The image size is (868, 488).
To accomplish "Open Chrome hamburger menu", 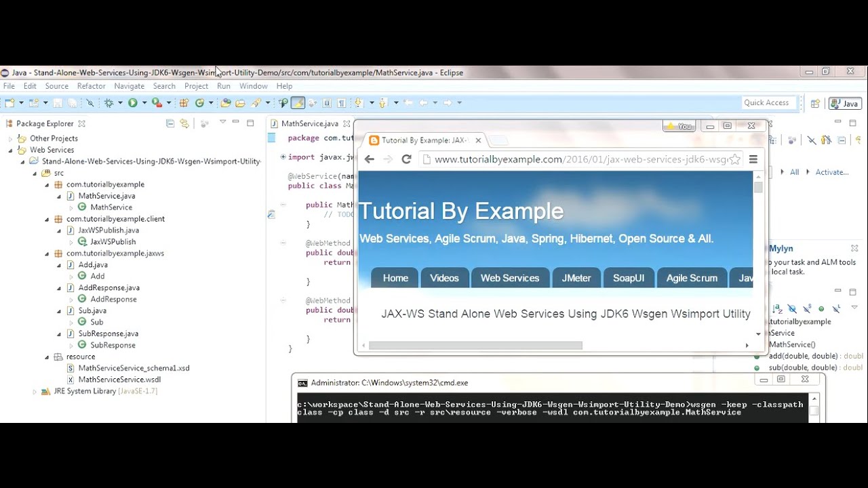I will pyautogui.click(x=753, y=159).
